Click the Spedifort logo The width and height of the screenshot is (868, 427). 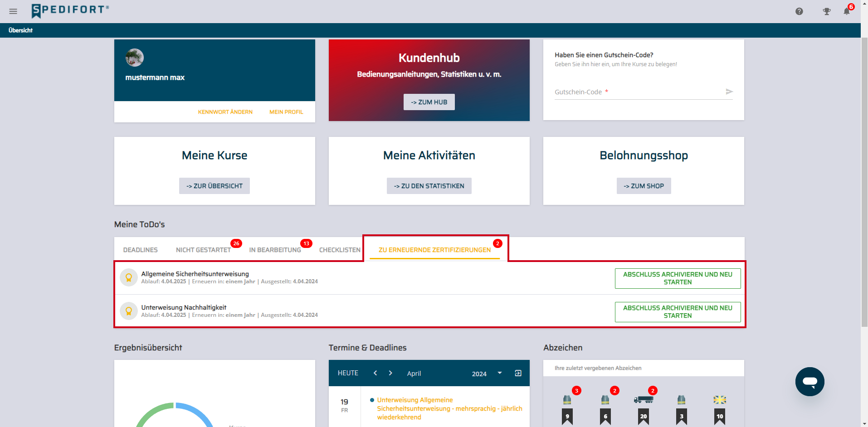(70, 10)
